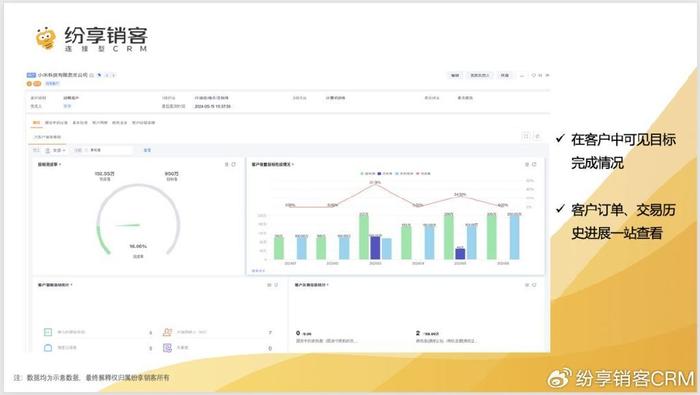Refresh the gauge chart card
Viewport: 700px width, 395px height.
click(x=233, y=164)
